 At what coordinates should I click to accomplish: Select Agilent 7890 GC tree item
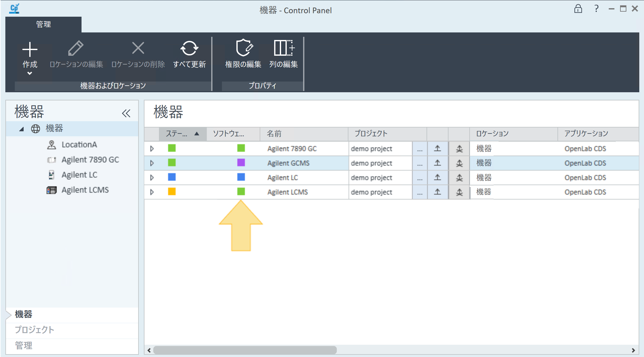[90, 160]
